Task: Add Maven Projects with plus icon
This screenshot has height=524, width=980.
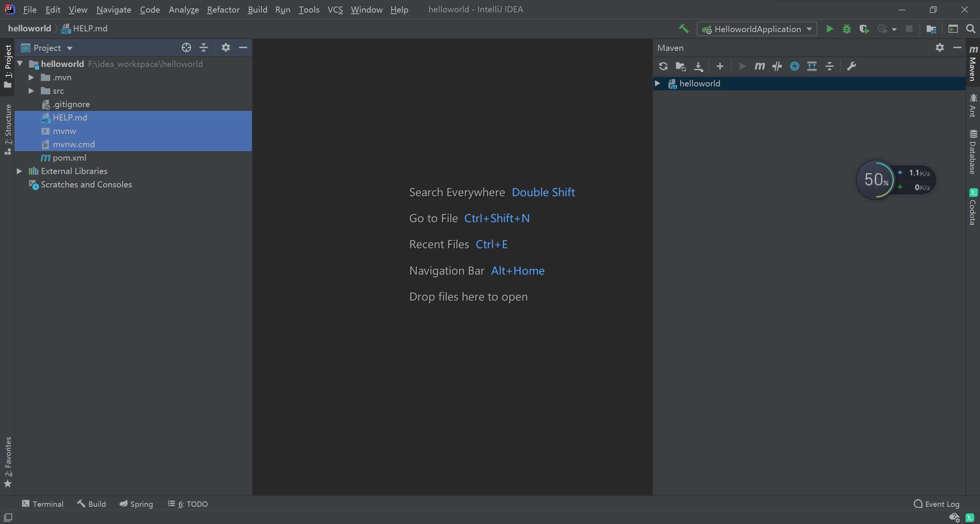Action: point(720,66)
